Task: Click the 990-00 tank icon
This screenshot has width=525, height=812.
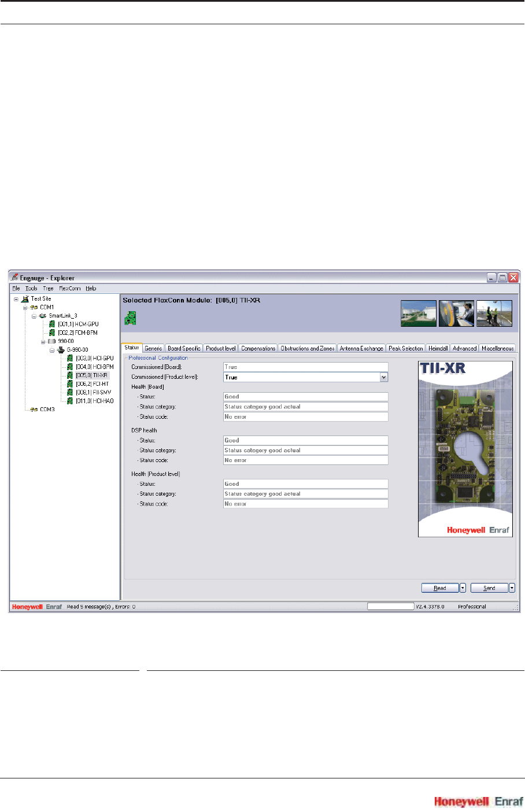Action: point(52,341)
